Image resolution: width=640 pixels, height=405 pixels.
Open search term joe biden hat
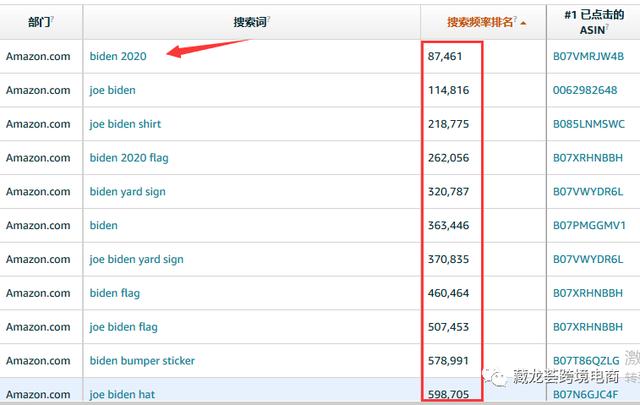coord(122,395)
